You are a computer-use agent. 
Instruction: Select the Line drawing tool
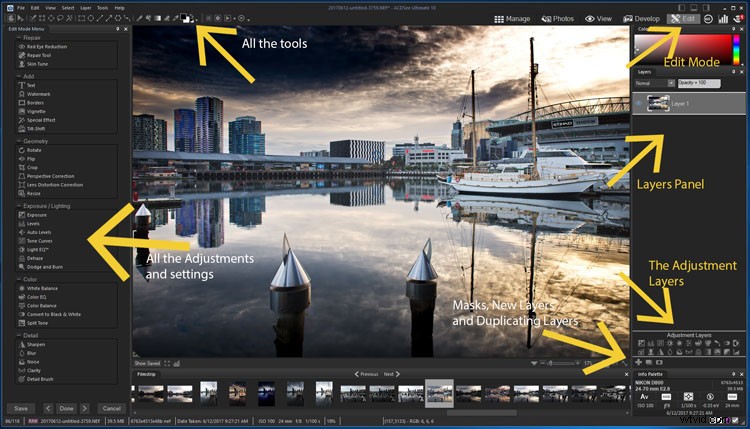99,18
